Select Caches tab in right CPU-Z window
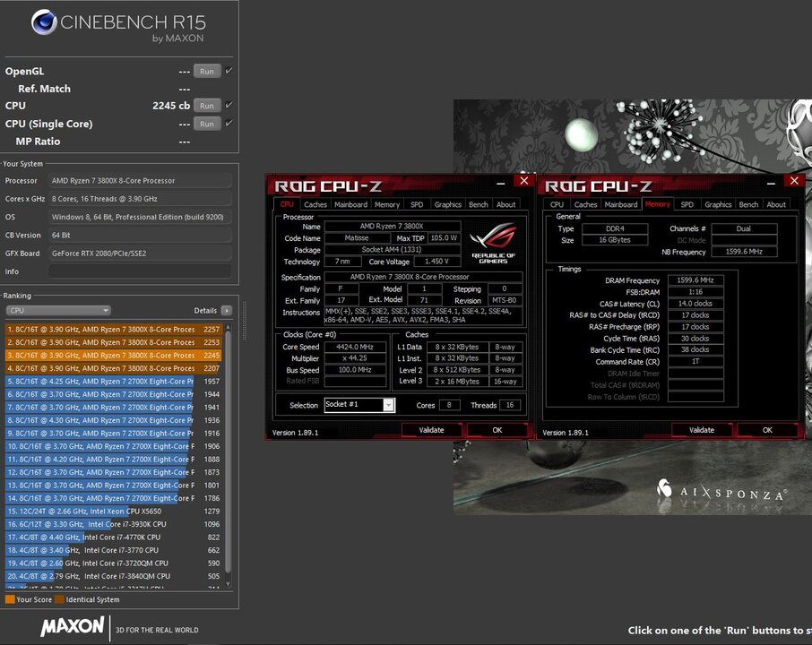This screenshot has height=645, width=812. point(585,204)
